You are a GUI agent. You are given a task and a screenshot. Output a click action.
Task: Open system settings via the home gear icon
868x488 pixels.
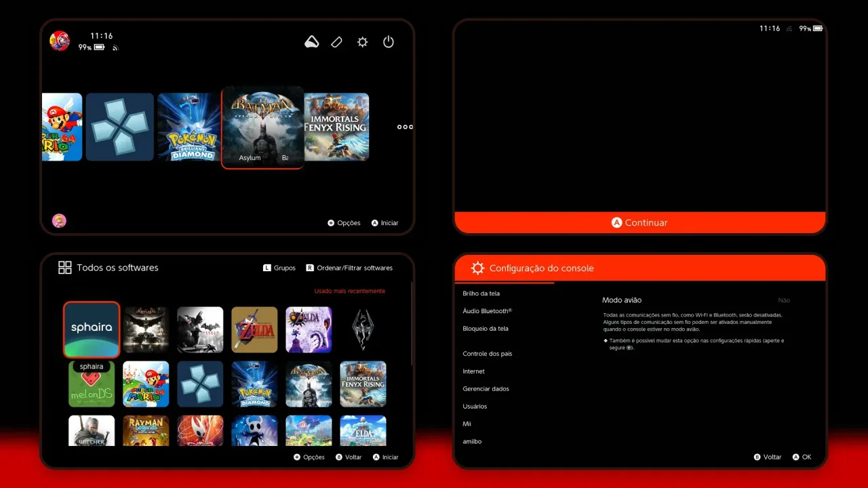[x=363, y=42]
